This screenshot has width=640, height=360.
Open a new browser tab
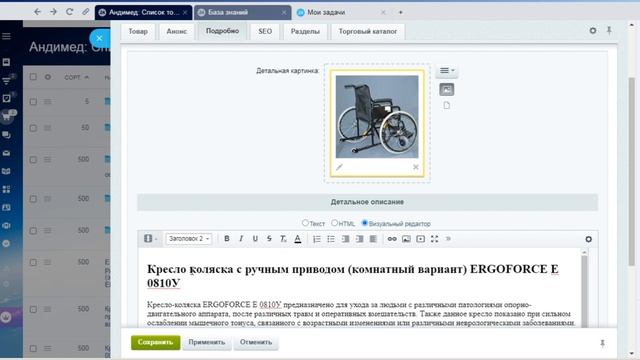401,13
